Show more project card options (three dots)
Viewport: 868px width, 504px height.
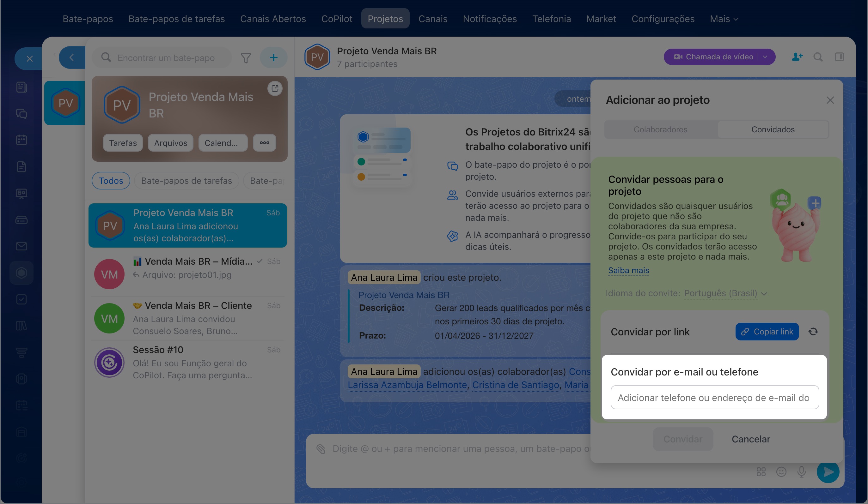[x=265, y=143]
